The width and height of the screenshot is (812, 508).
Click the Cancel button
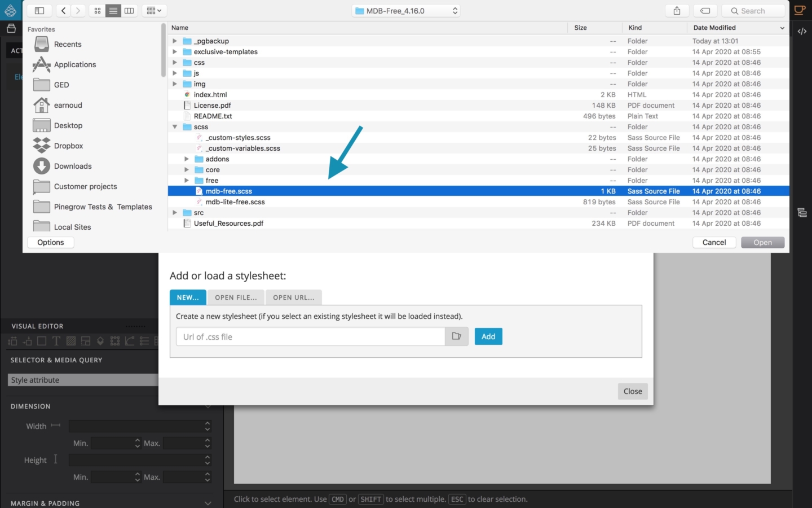[x=714, y=242]
